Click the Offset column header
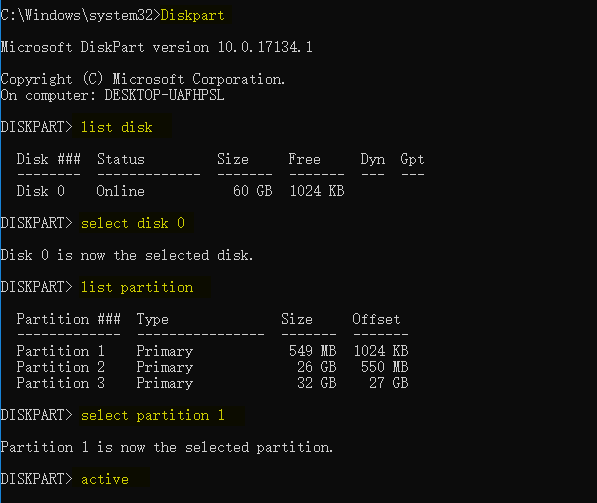Screen dimensions: 597x503 (x=376, y=319)
